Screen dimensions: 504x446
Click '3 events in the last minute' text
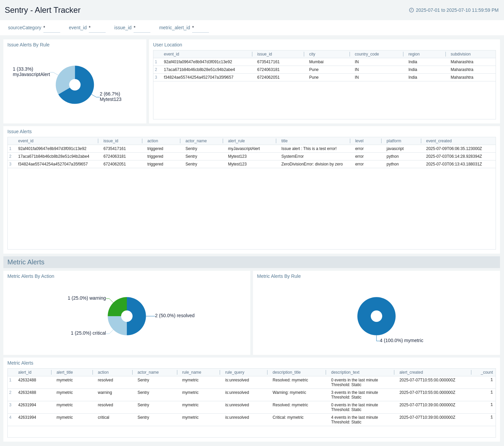(x=355, y=393)
